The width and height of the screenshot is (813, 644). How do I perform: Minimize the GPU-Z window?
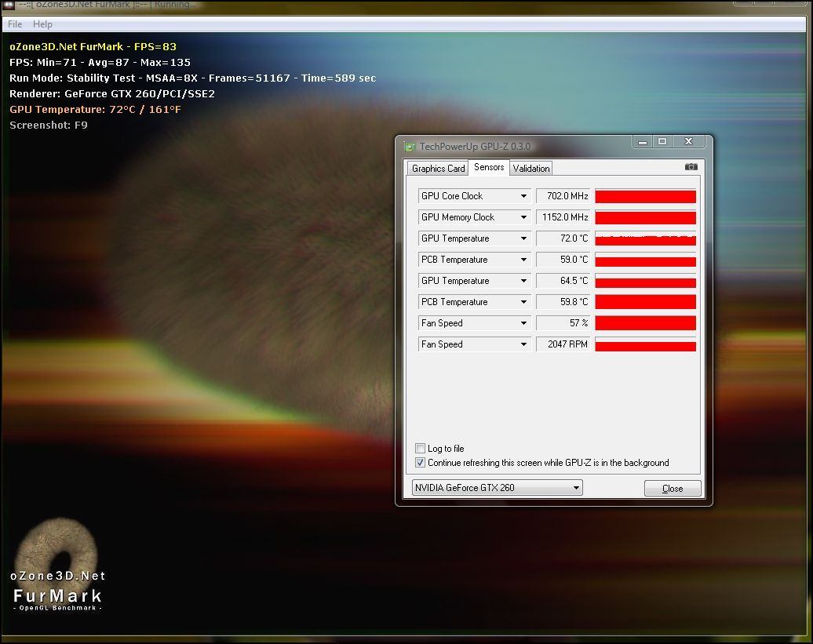(643, 141)
